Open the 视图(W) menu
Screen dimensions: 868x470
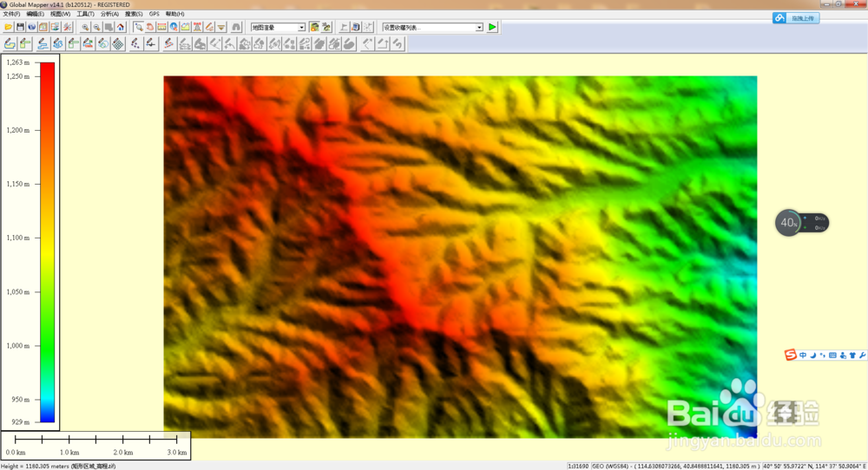click(x=60, y=14)
